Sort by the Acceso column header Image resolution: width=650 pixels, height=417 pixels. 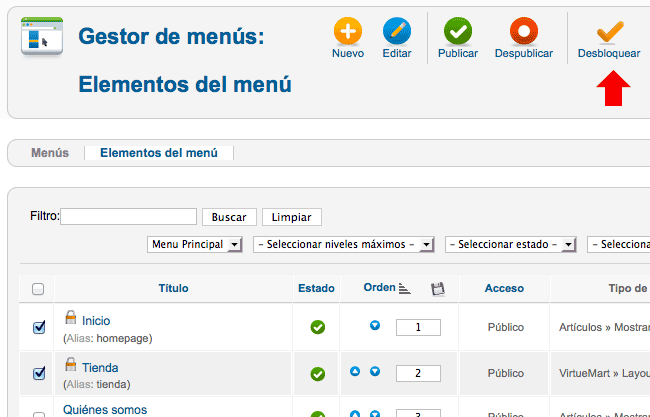pos(504,289)
